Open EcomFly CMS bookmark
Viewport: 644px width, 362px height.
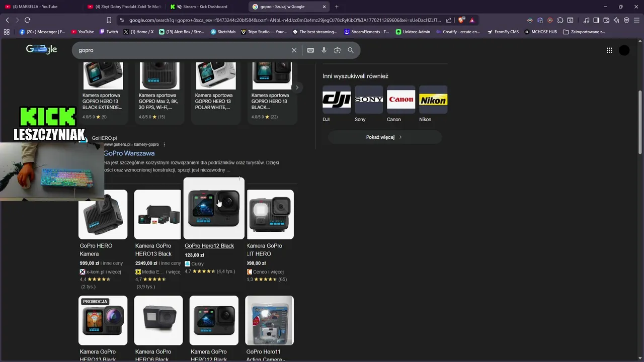[x=503, y=32]
